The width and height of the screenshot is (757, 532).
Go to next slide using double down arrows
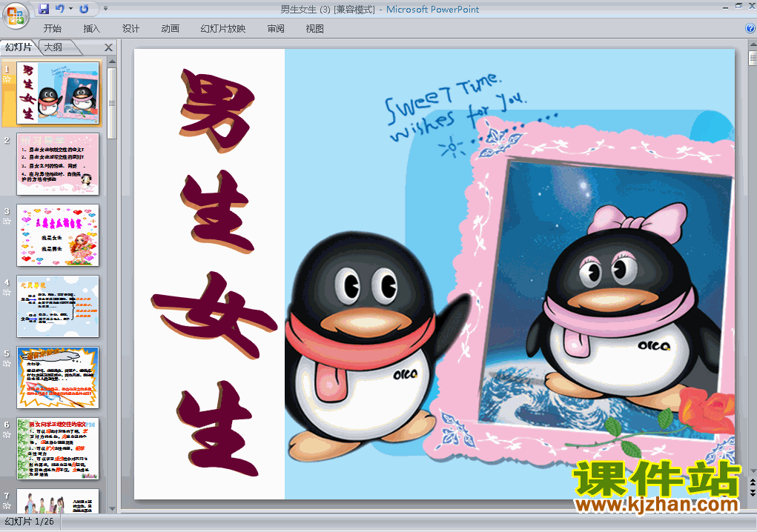tap(753, 492)
